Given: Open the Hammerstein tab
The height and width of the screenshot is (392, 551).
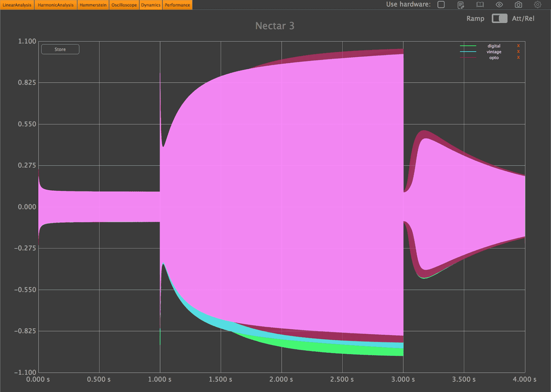Looking at the screenshot, I should (93, 5).
